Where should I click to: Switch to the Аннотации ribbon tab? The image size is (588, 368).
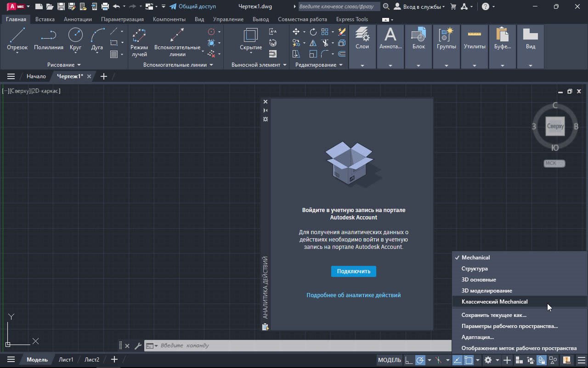click(x=78, y=19)
